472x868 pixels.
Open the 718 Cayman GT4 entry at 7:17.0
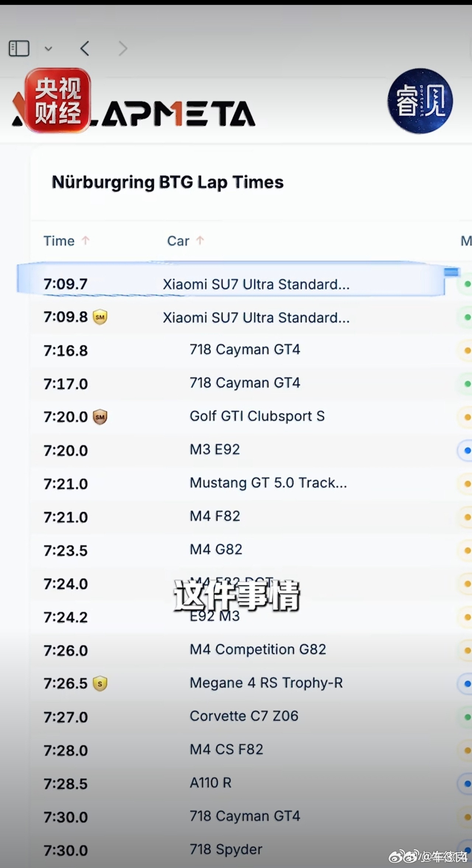click(245, 383)
